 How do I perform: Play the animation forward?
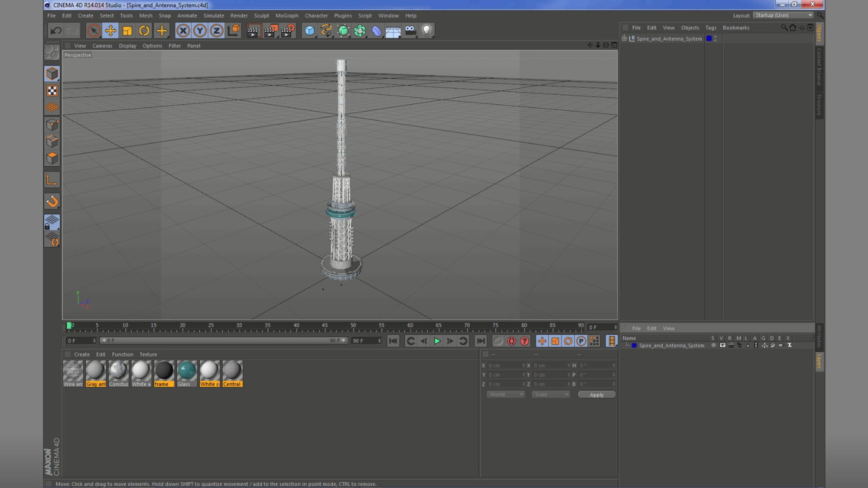tap(437, 341)
